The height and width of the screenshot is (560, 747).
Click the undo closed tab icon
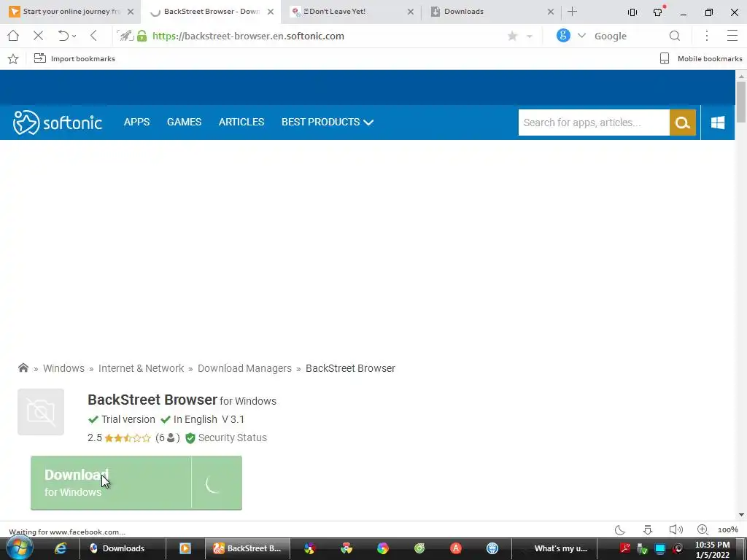click(63, 36)
